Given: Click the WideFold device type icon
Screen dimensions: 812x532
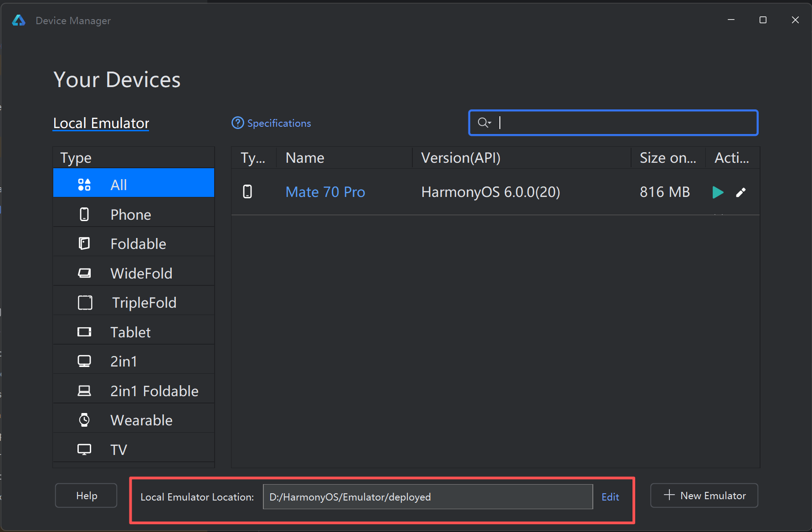Looking at the screenshot, I should (84, 273).
